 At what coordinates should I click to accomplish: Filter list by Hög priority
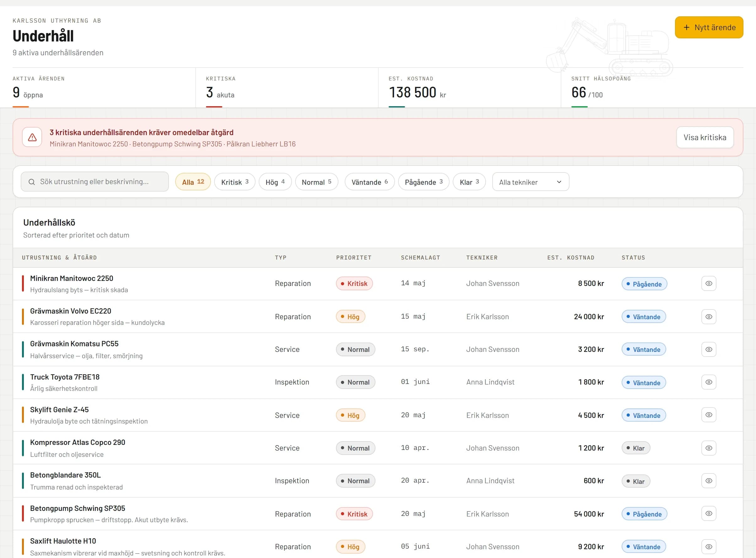pos(275,182)
